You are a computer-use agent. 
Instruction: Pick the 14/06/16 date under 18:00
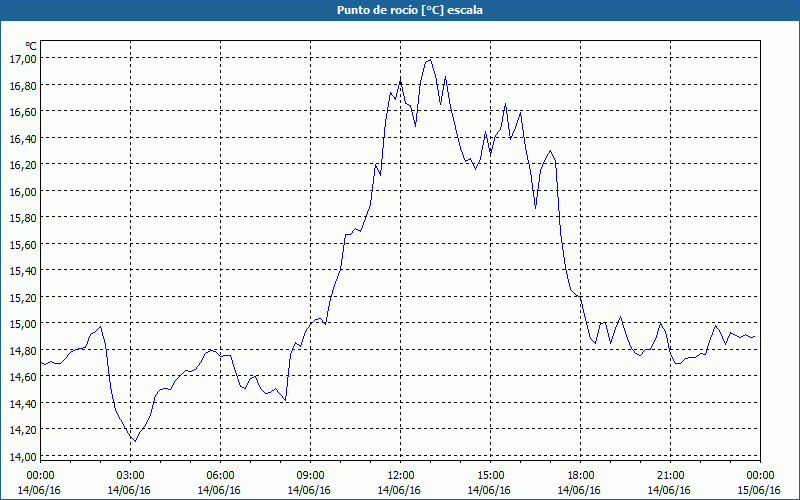579,490
